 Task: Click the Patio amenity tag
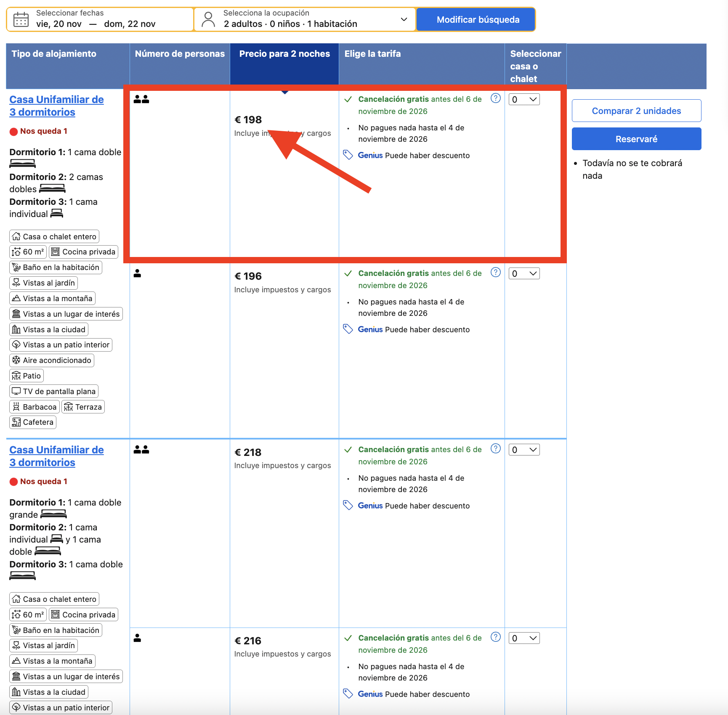click(x=27, y=376)
